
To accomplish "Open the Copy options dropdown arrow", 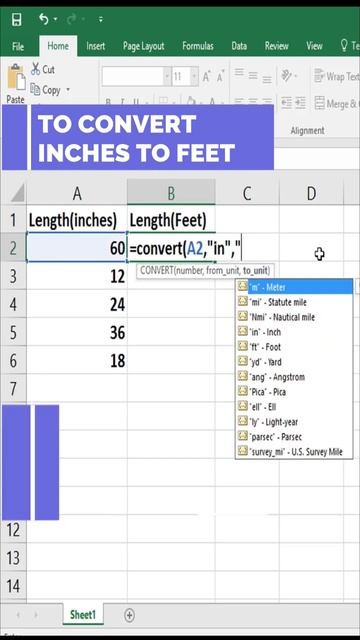I will click(68, 90).
